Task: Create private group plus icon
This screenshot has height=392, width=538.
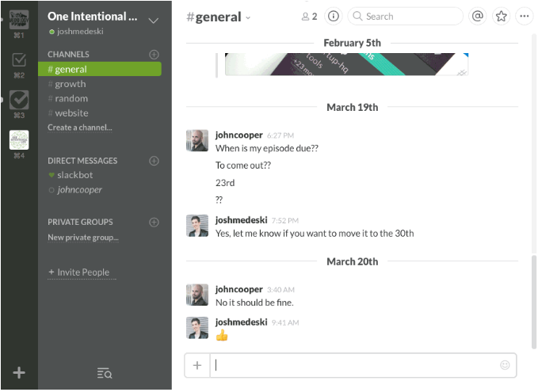Action: click(x=154, y=223)
